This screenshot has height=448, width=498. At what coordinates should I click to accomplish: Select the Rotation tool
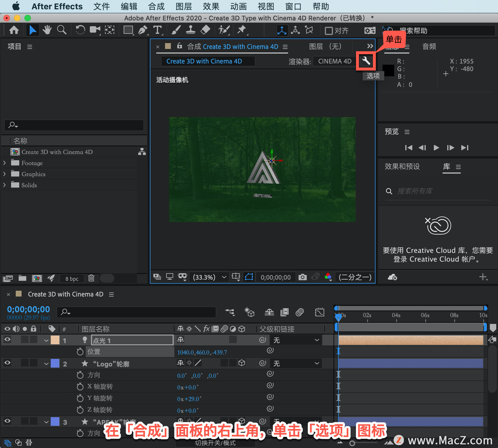[x=80, y=30]
